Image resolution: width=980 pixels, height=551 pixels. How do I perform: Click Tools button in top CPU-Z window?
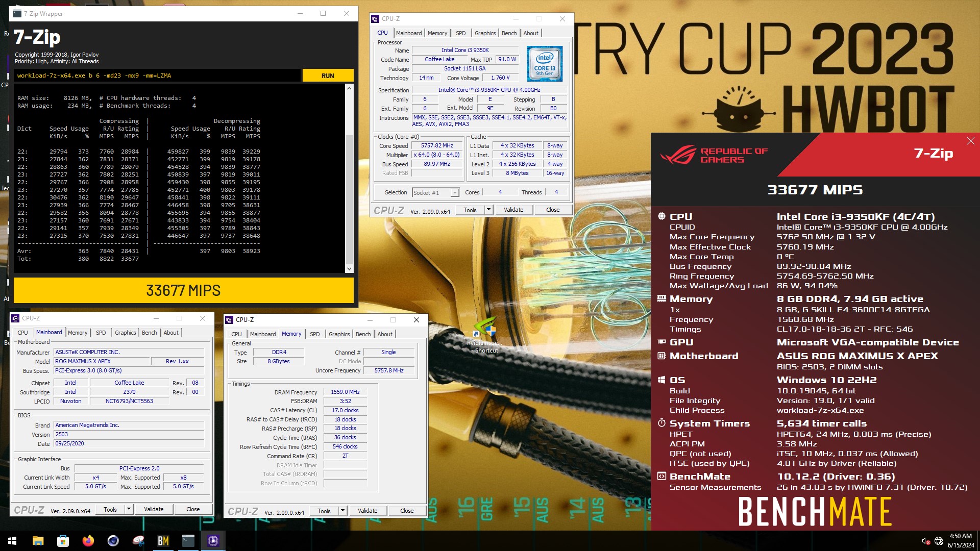click(x=470, y=210)
